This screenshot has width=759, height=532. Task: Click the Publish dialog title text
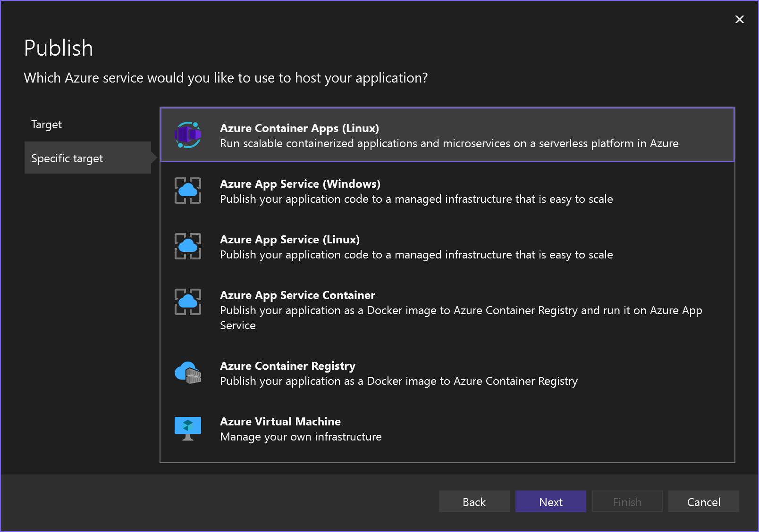tap(59, 47)
